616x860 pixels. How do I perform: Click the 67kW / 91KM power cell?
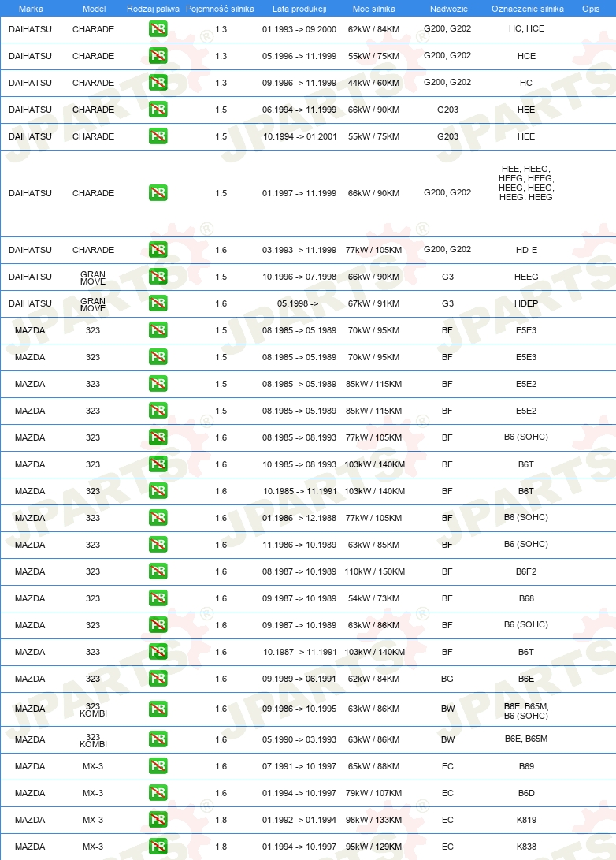tap(373, 303)
